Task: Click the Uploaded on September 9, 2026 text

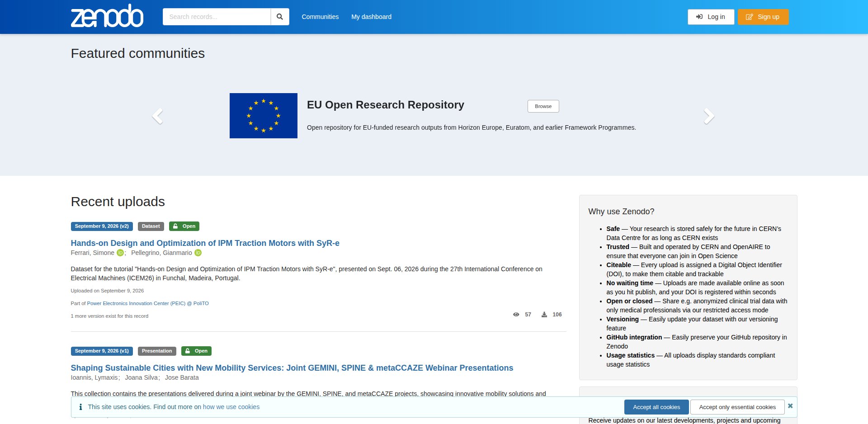Action: pos(107,291)
